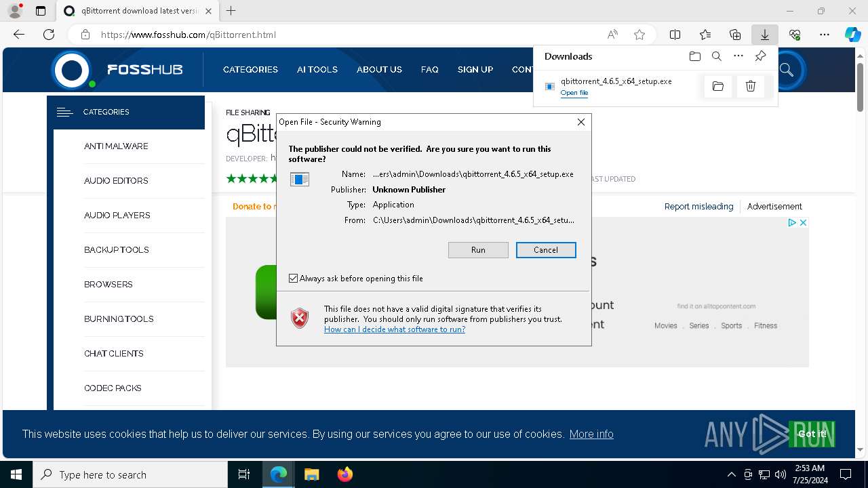Open AUDIO EDITORS category

(x=116, y=181)
